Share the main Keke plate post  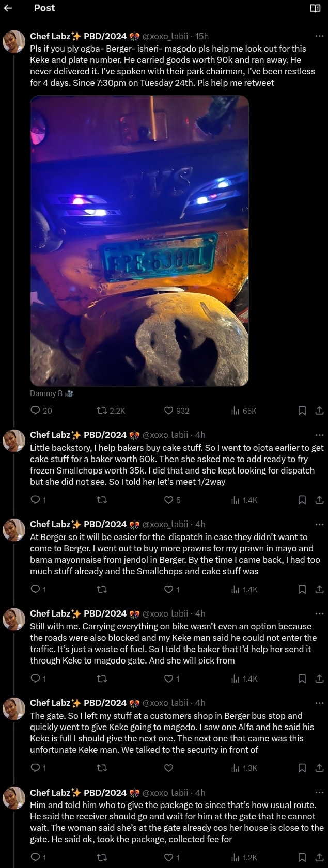coord(319,411)
